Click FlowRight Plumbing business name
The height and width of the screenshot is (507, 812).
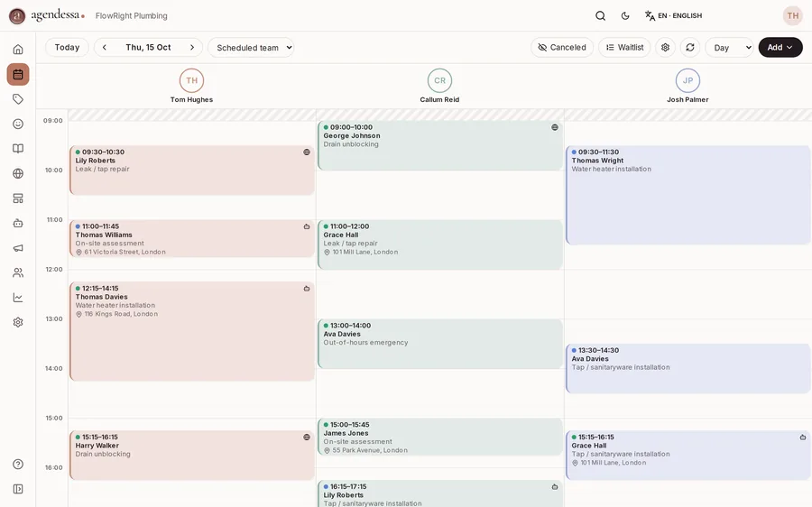(132, 16)
